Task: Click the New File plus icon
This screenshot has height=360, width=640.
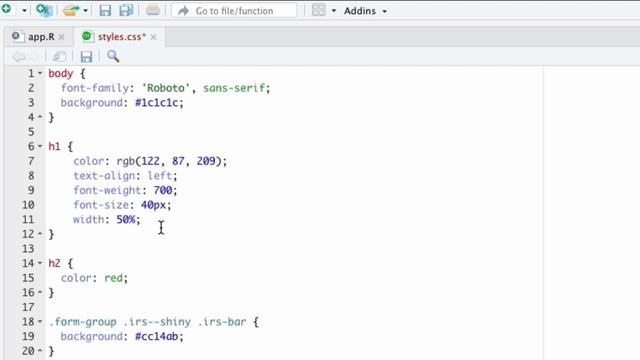Action: (x=7, y=9)
